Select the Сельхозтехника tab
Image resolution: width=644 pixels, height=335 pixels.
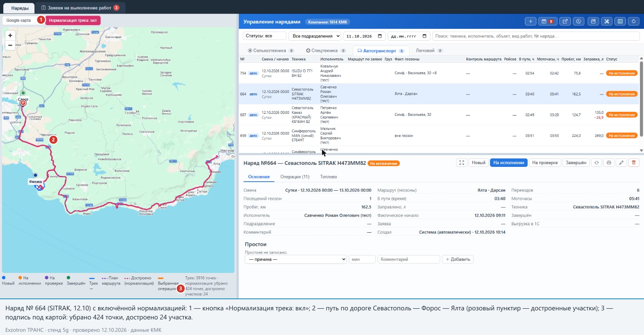tap(271, 51)
